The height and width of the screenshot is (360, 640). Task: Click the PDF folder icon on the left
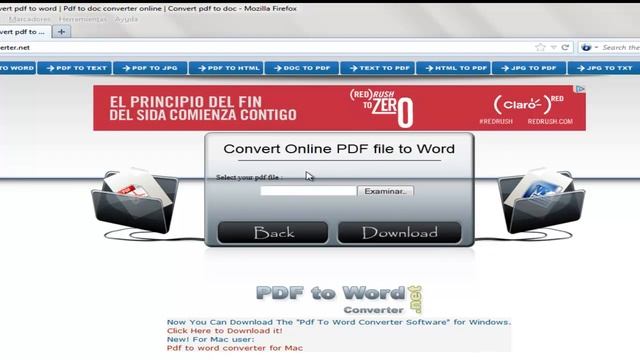tap(135, 201)
